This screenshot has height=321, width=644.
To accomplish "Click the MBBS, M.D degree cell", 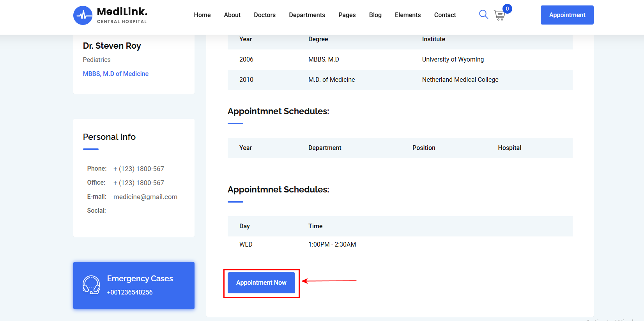I will pos(324,59).
